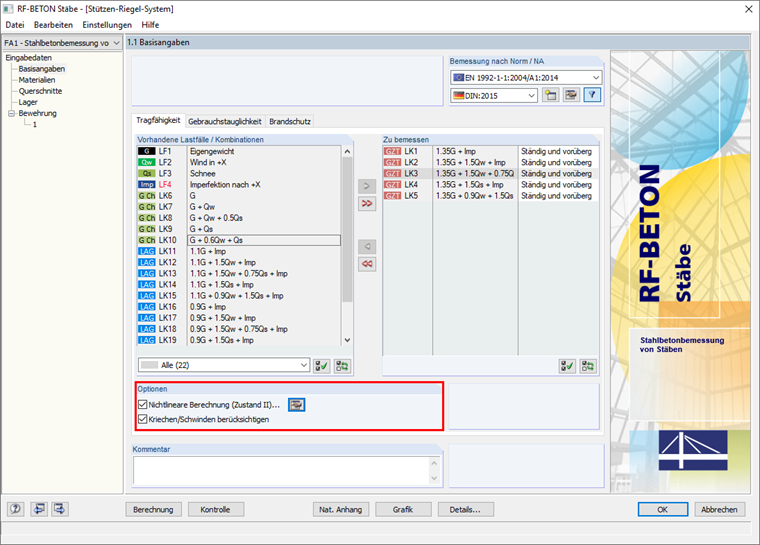This screenshot has width=760, height=545.
Task: Select Querschnitte in the navigator tree
Action: tap(40, 91)
